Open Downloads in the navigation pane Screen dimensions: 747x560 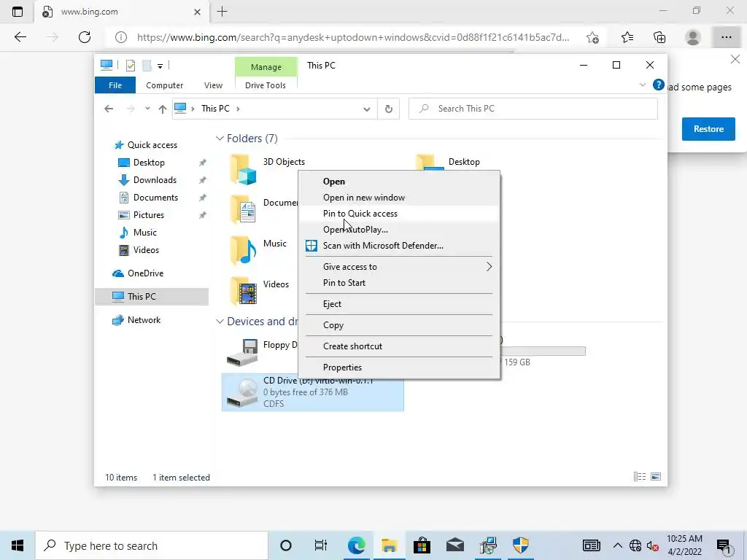click(155, 180)
